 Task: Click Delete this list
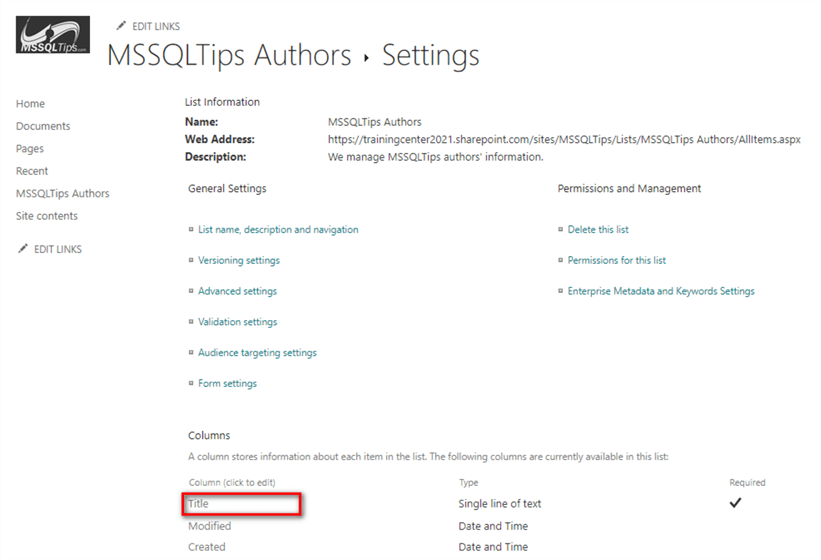click(x=598, y=230)
